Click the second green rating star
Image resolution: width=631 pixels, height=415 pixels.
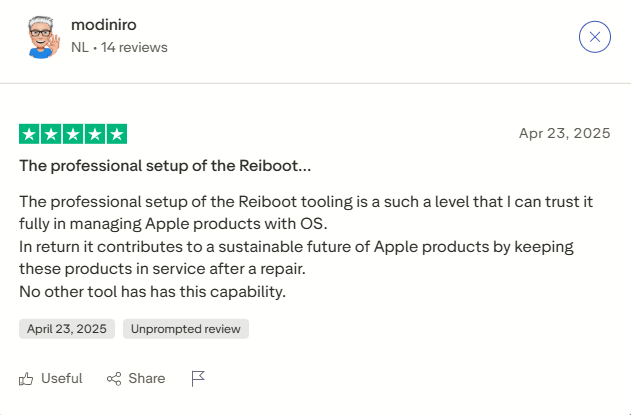click(x=51, y=134)
